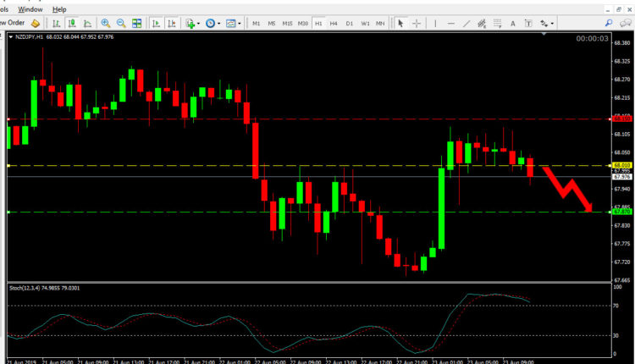635x364 pixels.
Task: Open the chat speech bubbles icon
Action: [x=626, y=23]
